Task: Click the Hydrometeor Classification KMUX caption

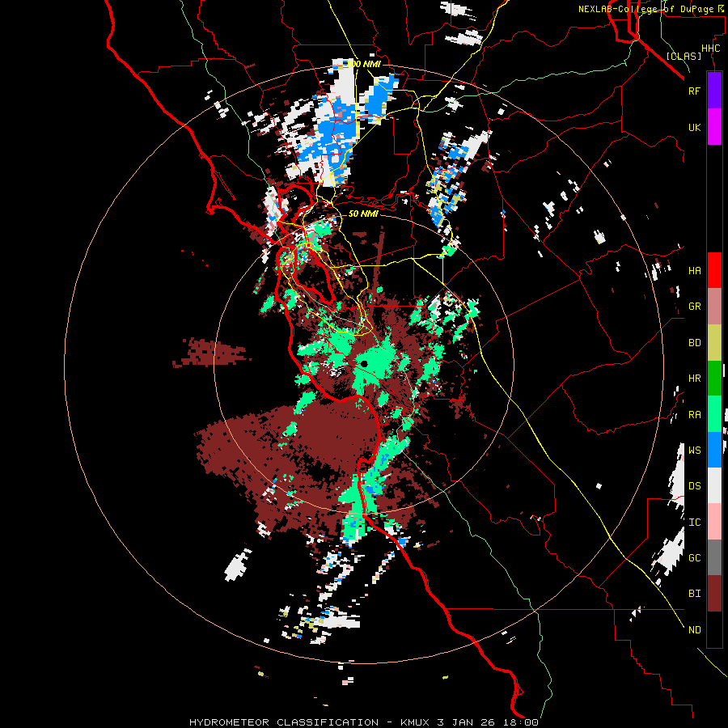Action: 363,722
